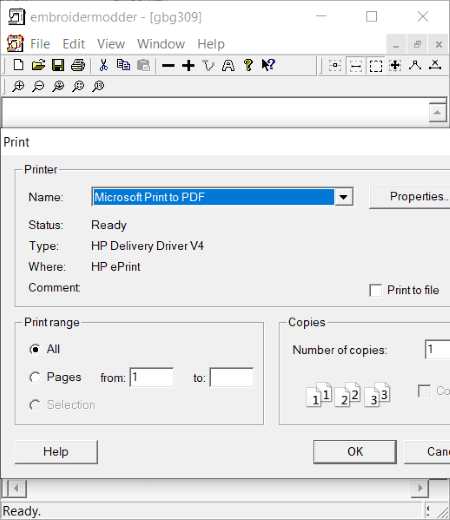Open the Window menu
The width and height of the screenshot is (450, 520).
point(161,44)
